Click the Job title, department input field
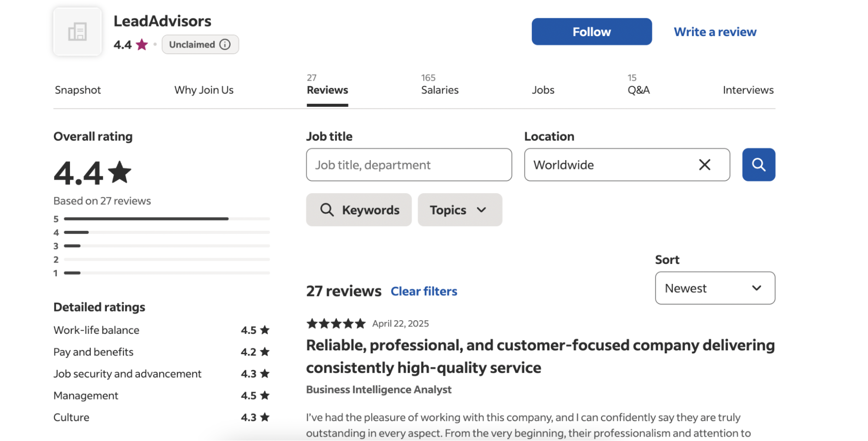The height and width of the screenshot is (441, 868). point(409,165)
